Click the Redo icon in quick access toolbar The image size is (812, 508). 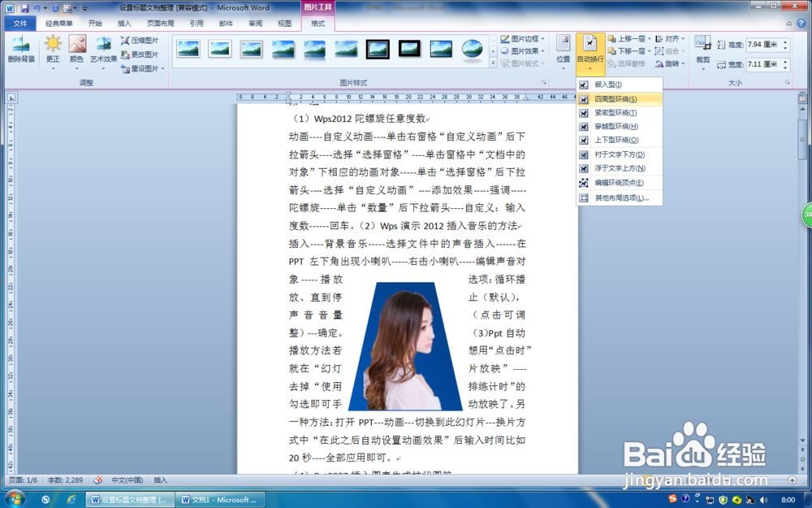55,8
